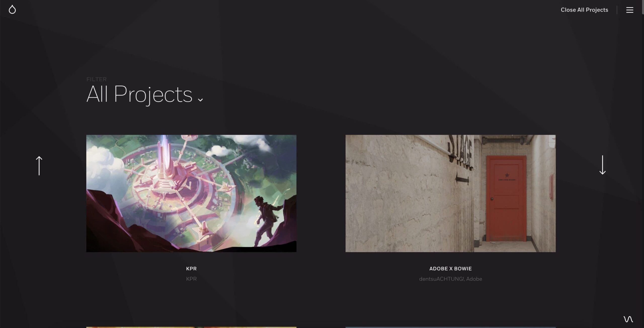
Task: Click the chevron beside All Projects
Action: [x=200, y=100]
